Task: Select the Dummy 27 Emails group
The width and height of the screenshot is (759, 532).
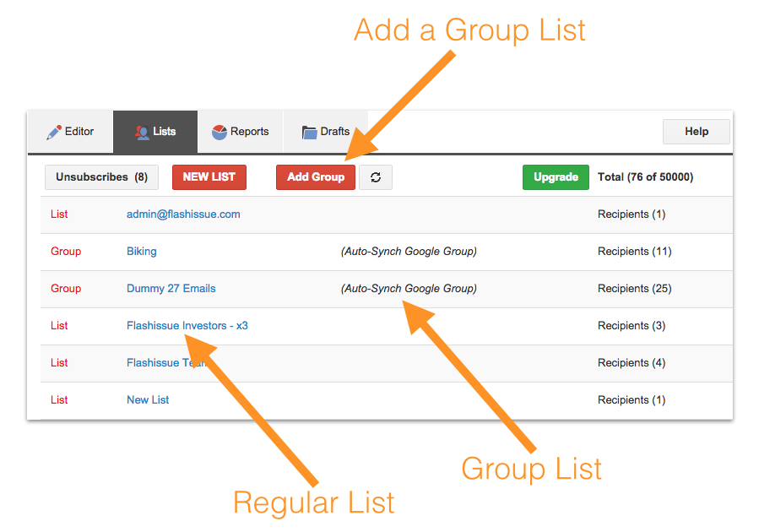Action: point(171,289)
